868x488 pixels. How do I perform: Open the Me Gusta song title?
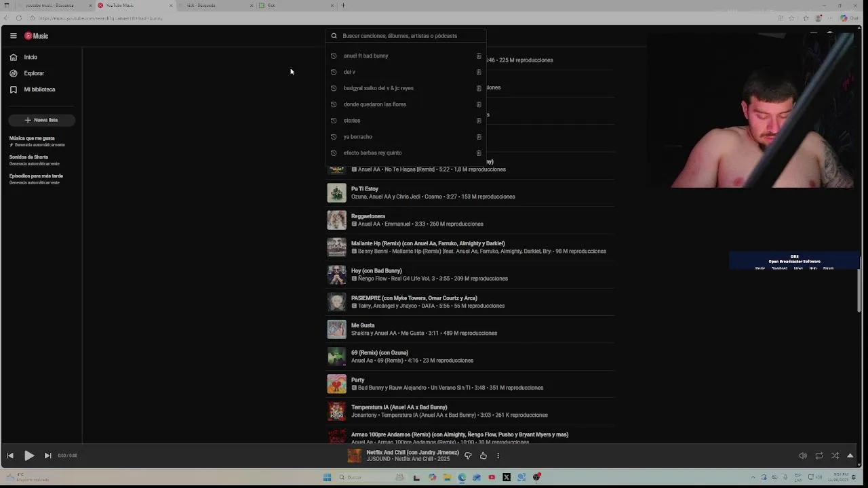point(363,325)
